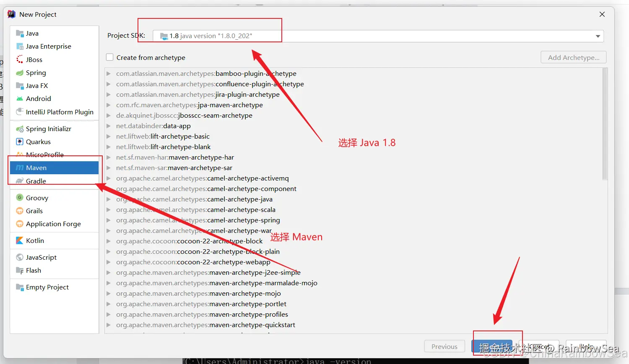The image size is (629, 364).
Task: Select Java project type label
Action: click(32, 34)
